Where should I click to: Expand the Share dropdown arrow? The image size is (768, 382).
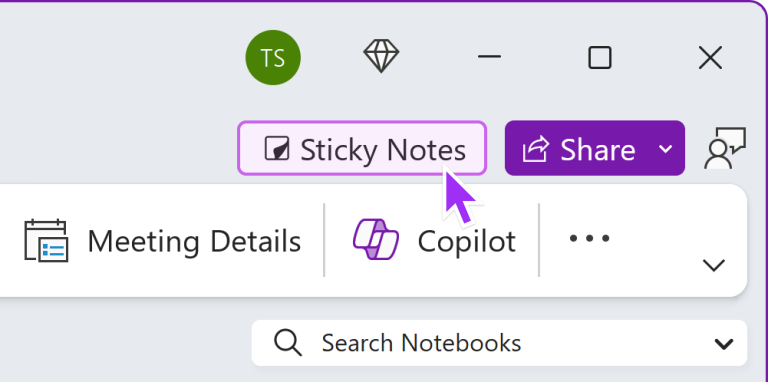click(x=665, y=148)
